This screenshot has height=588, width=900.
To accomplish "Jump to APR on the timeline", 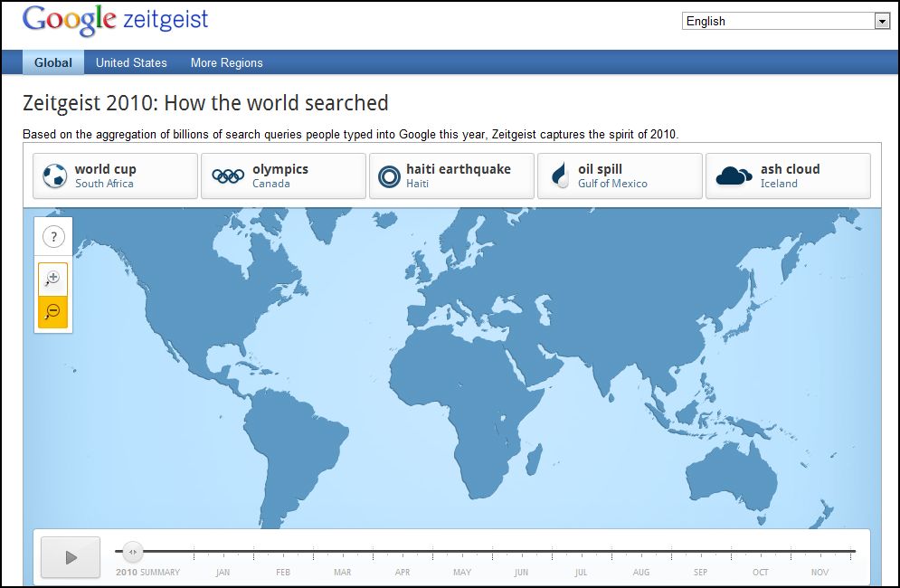I will pos(403,572).
